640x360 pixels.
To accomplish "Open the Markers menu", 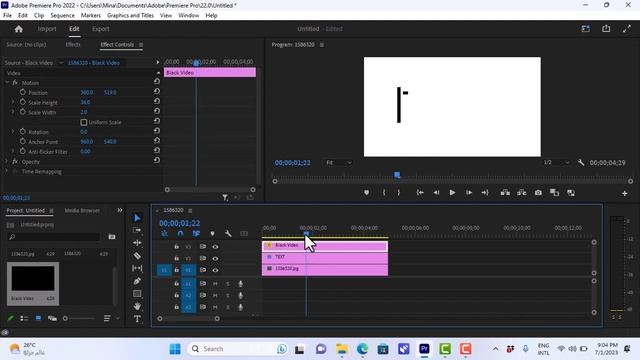I will point(91,16).
